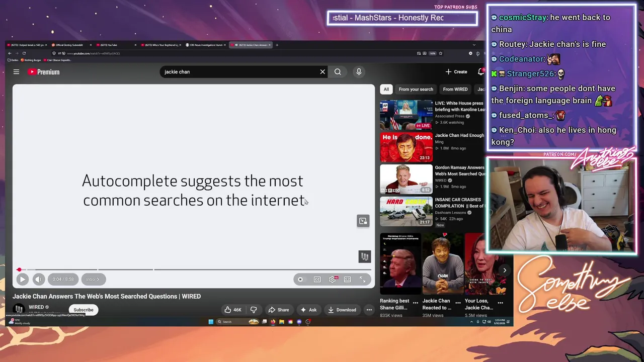The width and height of the screenshot is (644, 362).
Task: Open 'Ranking best Shane Gilli...' short
Action: point(400,263)
